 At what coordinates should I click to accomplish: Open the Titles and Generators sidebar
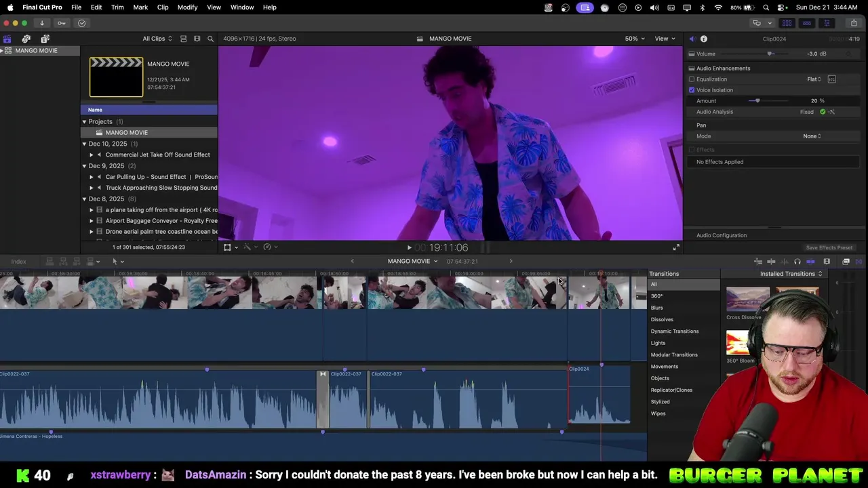coord(45,39)
